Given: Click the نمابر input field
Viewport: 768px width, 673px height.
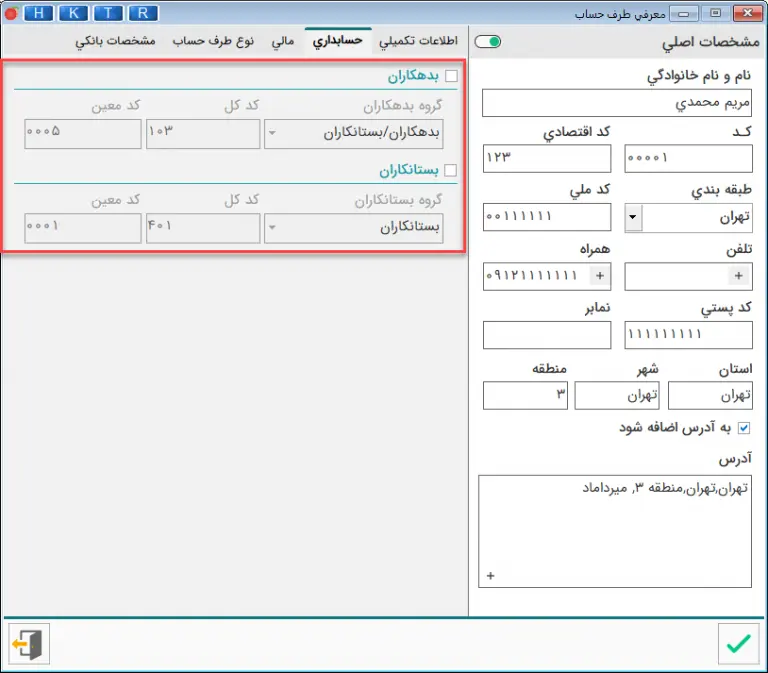Looking at the screenshot, I should tap(546, 335).
